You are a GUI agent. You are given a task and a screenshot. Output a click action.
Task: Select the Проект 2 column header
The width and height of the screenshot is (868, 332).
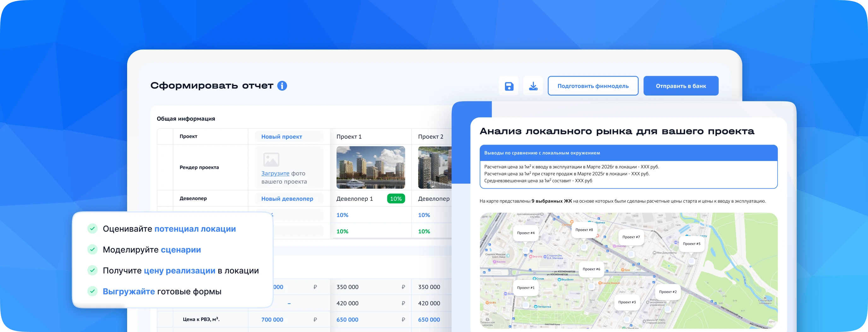pos(431,137)
